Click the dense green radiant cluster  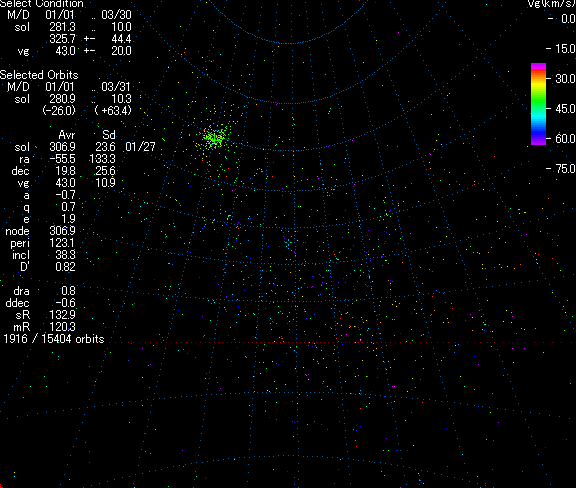[x=215, y=137]
